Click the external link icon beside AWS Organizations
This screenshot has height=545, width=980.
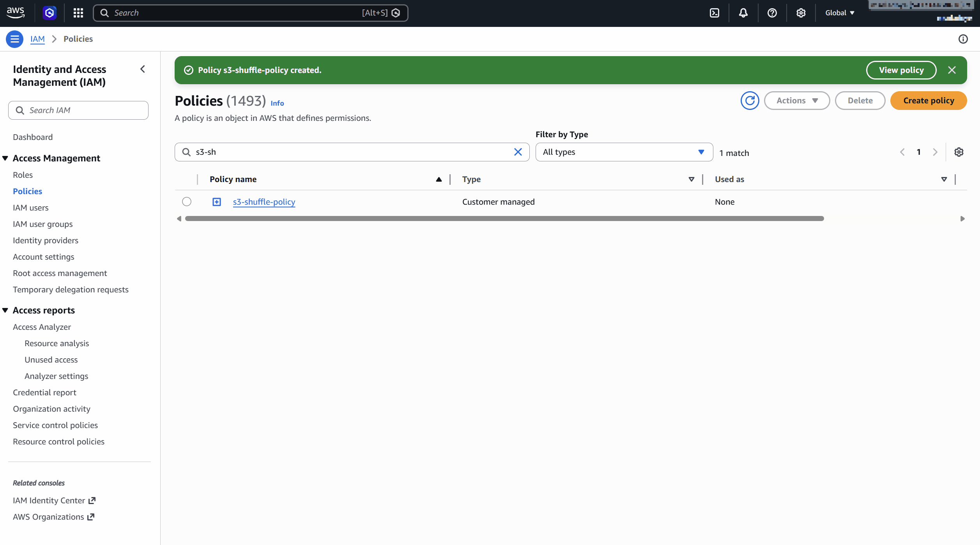[x=91, y=517]
